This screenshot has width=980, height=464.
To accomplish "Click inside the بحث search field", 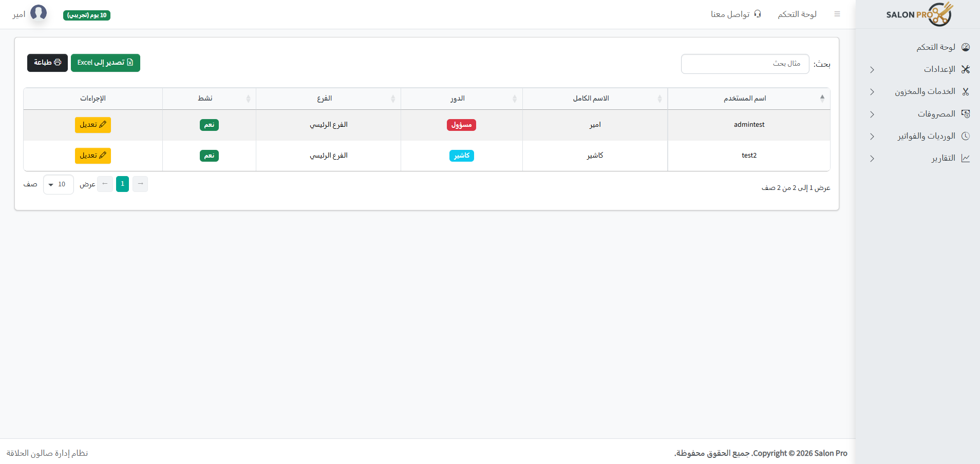I will point(745,64).
